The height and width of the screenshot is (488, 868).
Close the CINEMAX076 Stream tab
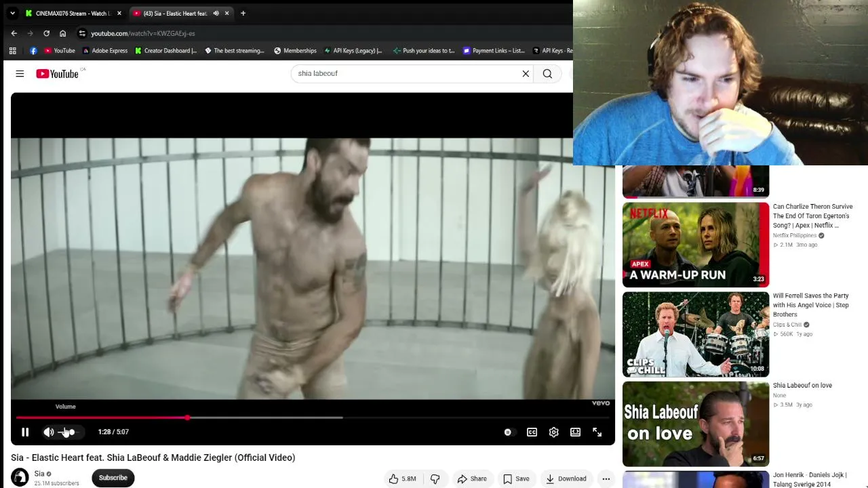pos(119,13)
